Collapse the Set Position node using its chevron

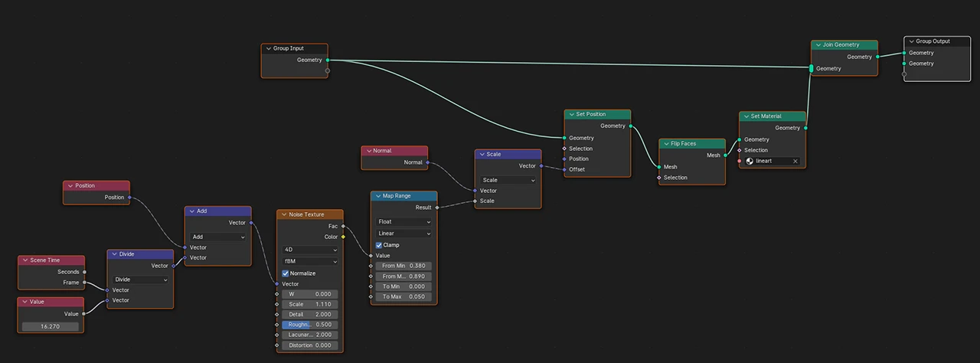pos(571,114)
